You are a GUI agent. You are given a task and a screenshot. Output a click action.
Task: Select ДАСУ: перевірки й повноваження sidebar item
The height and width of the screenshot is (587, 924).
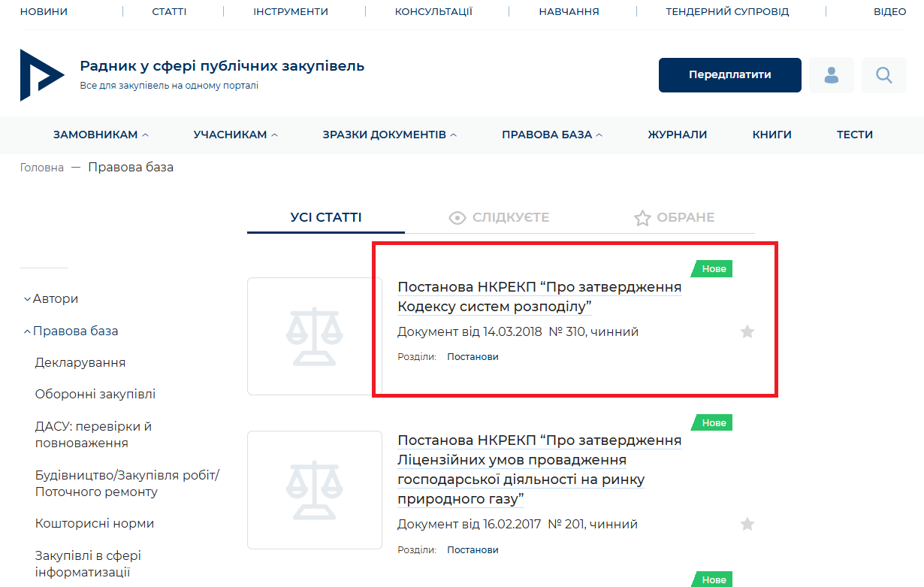pyautogui.click(x=94, y=434)
